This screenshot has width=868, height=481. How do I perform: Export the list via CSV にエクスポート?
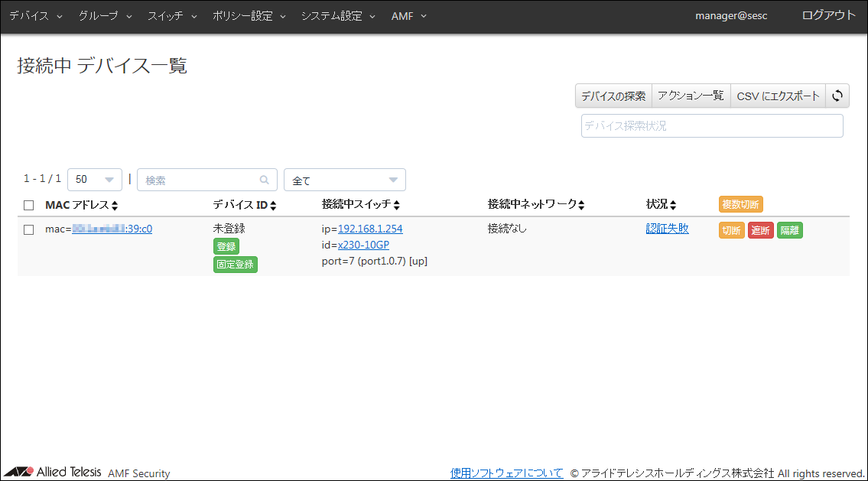(x=778, y=96)
